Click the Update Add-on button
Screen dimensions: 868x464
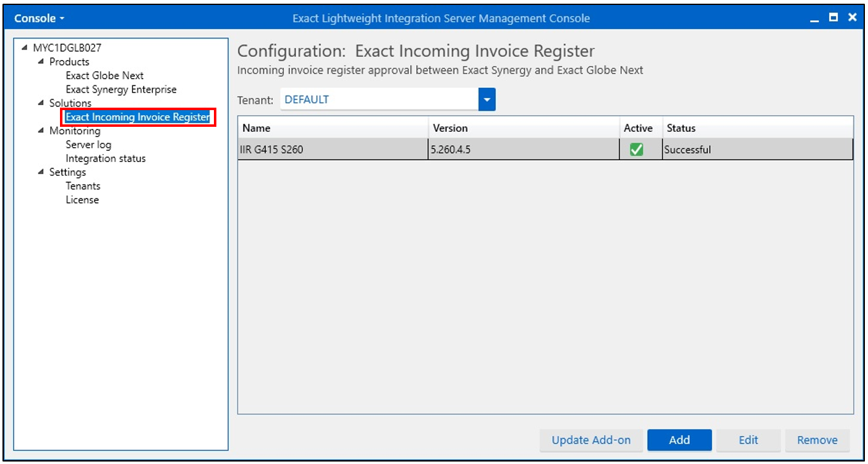[x=591, y=440]
